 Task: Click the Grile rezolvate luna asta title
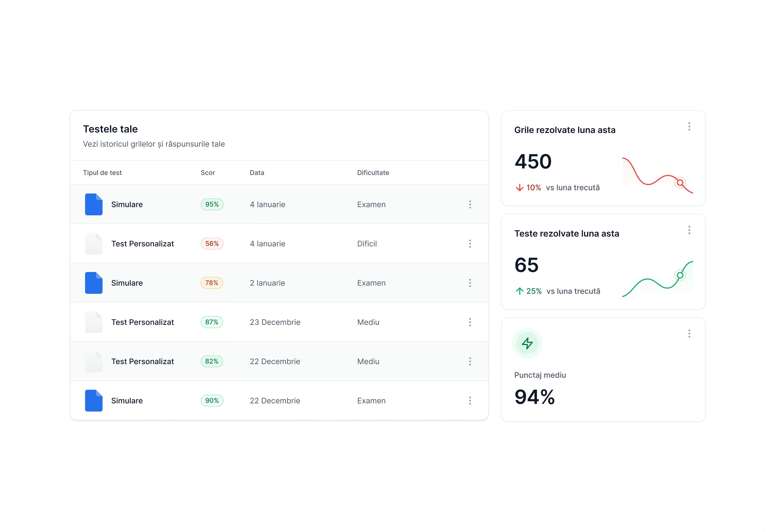point(565,130)
